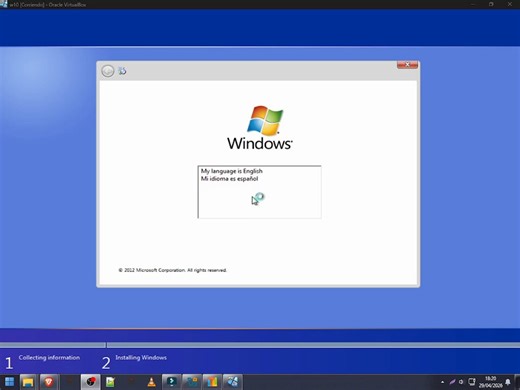Open the green notepad taskbar icon
Screen dimensions: 520x390
110,382
